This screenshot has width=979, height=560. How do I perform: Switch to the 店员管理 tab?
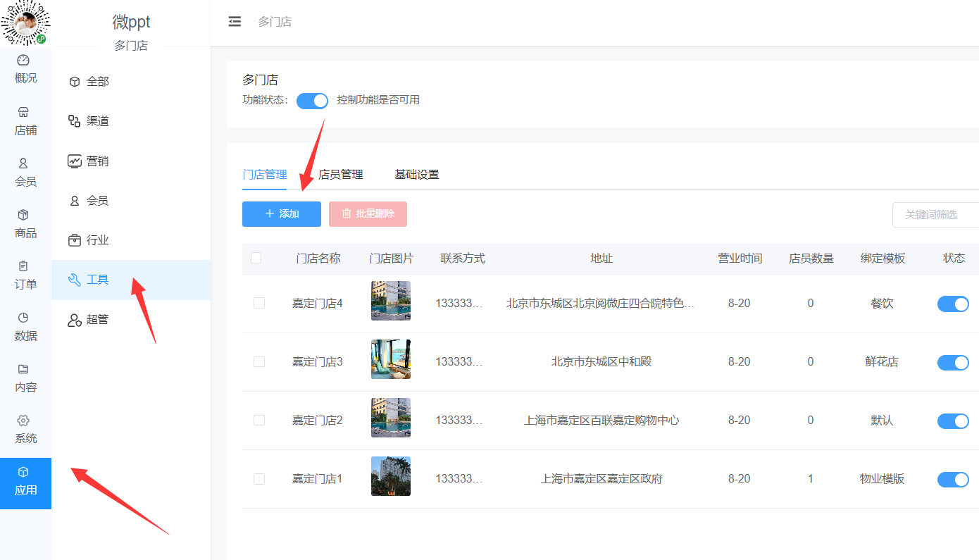(x=341, y=175)
